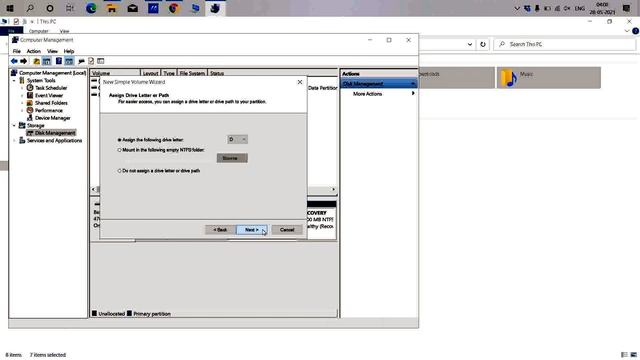
Task: Click the Show/Hide Action Pane toolbar icon
Action: point(69,61)
